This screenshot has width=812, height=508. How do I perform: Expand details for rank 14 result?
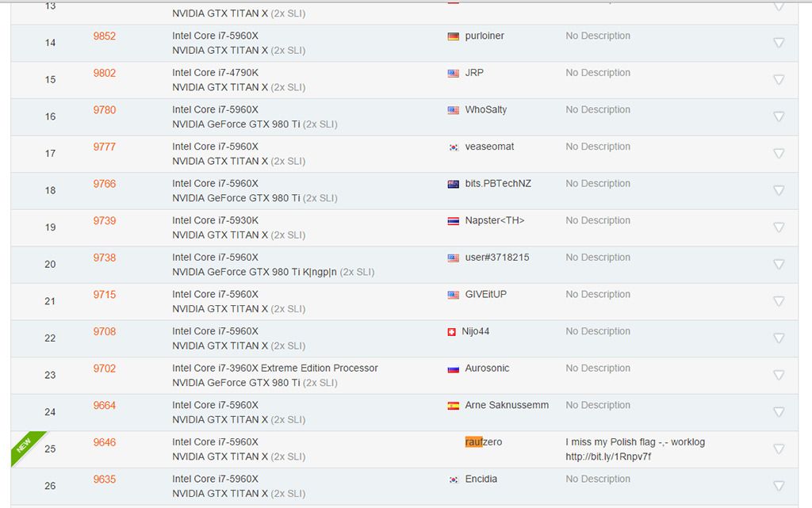(778, 43)
